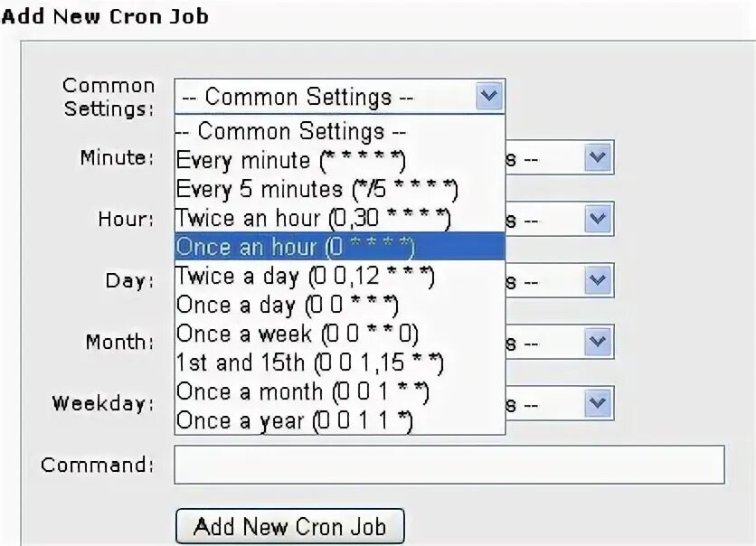Screen dimensions: 756x546
Task: Collapse the Common Settings dropdown arrow
Action: [x=488, y=96]
